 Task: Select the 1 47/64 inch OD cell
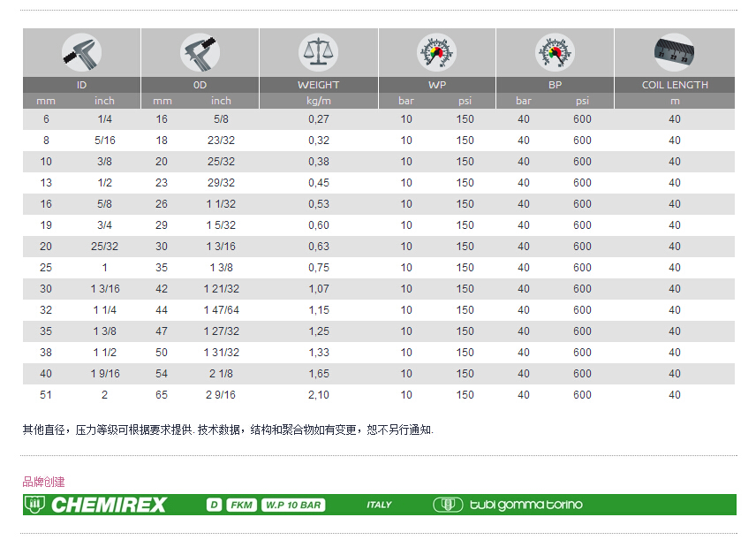222,310
